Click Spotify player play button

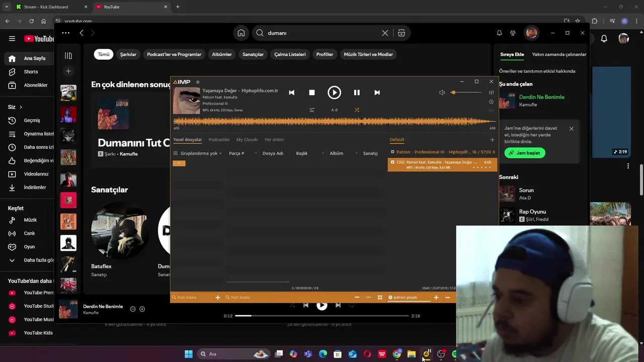(x=322, y=305)
